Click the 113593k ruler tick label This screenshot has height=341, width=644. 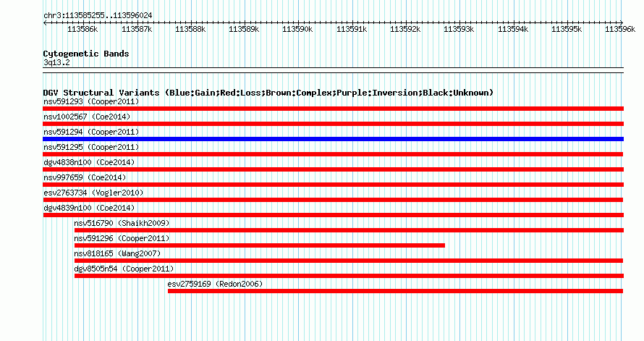(459, 29)
